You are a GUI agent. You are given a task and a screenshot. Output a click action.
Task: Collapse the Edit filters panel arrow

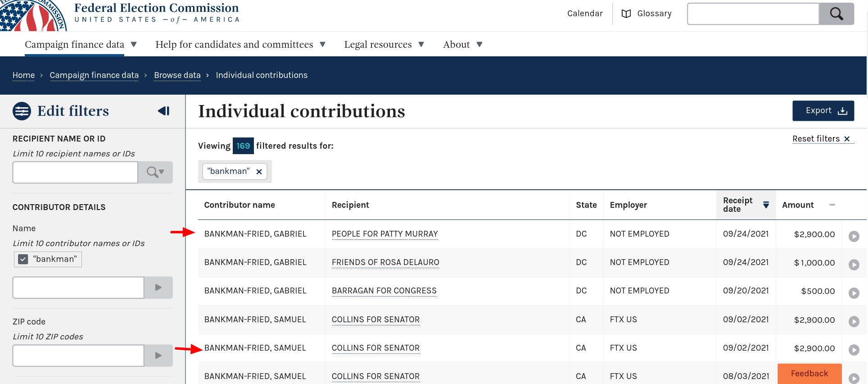click(164, 111)
